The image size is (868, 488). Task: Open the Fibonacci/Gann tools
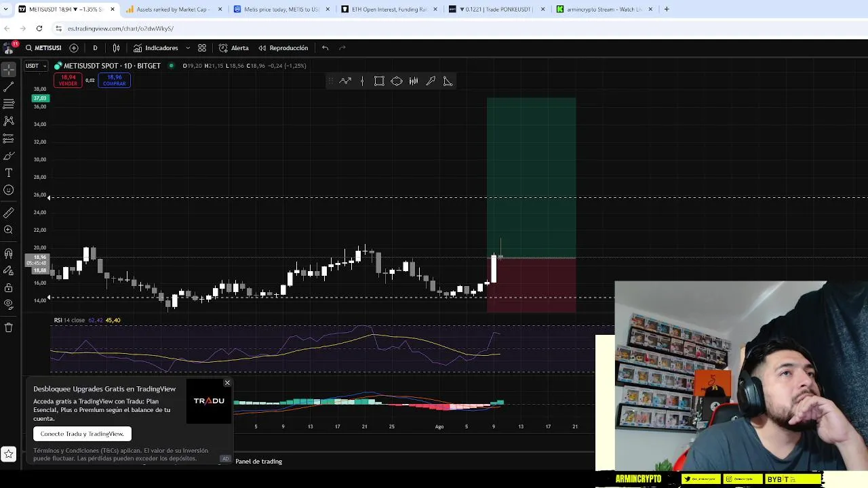point(9,104)
